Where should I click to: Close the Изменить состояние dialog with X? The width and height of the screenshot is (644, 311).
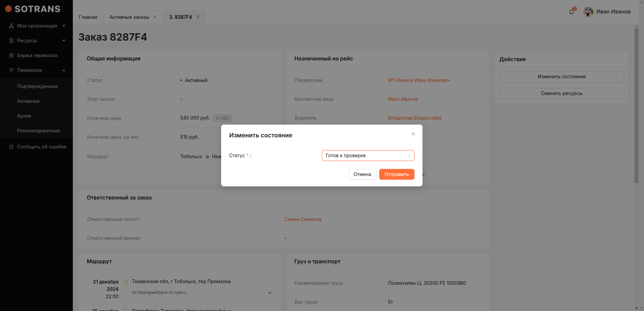point(413,134)
